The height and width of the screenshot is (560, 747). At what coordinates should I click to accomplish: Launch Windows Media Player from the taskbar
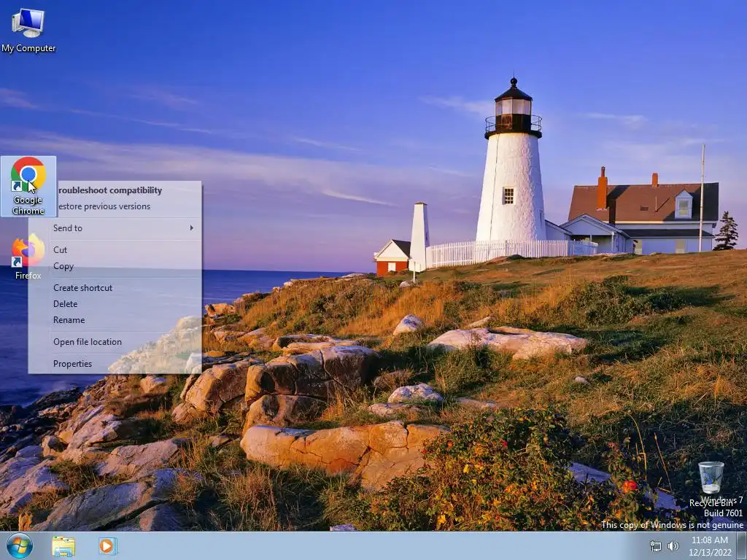point(108,546)
